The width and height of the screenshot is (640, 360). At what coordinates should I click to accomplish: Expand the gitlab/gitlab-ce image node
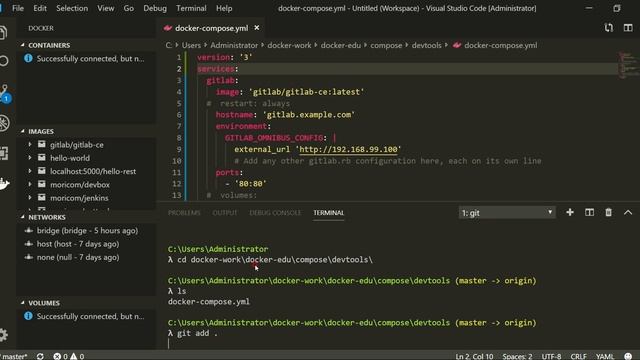point(30,144)
